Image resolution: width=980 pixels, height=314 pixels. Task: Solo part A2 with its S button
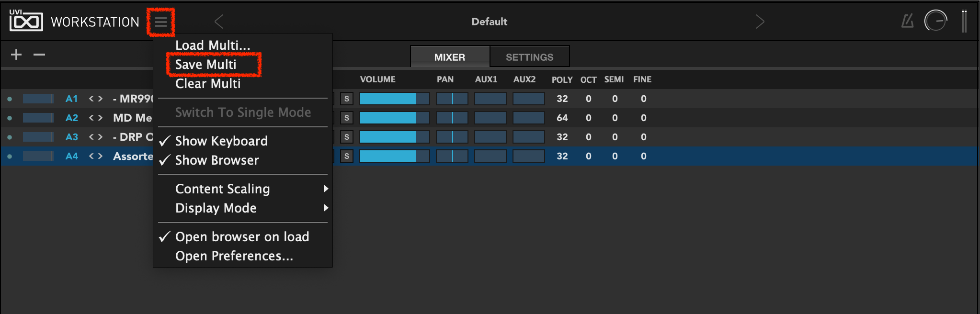(x=347, y=118)
